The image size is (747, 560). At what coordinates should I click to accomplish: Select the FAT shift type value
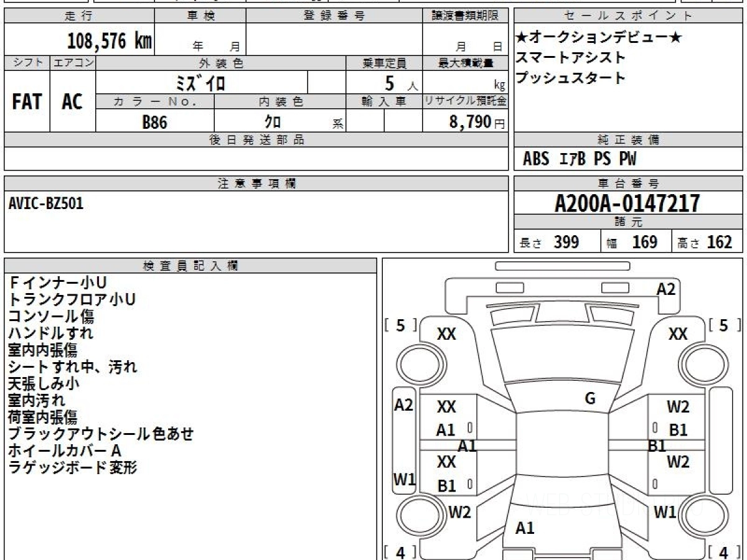(x=27, y=102)
